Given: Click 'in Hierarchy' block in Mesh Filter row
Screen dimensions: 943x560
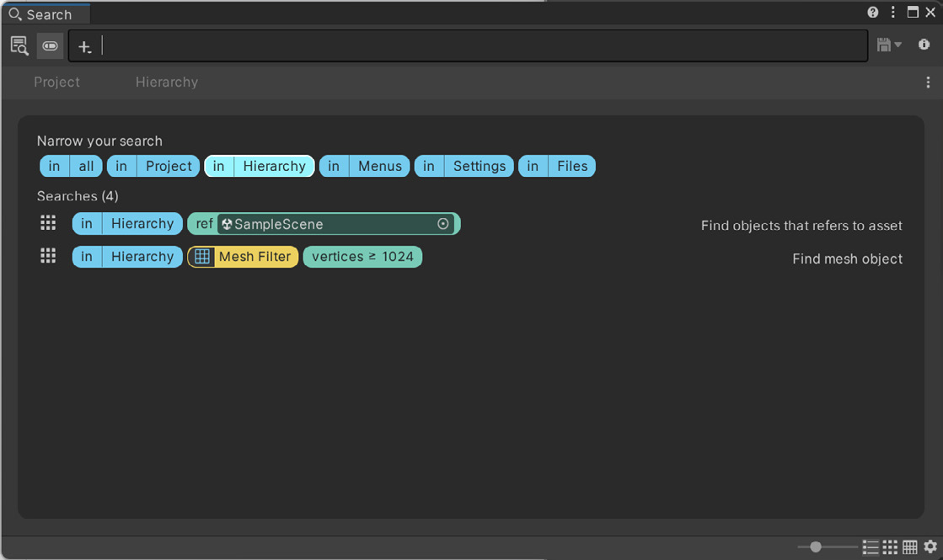Looking at the screenshot, I should click(x=127, y=257).
